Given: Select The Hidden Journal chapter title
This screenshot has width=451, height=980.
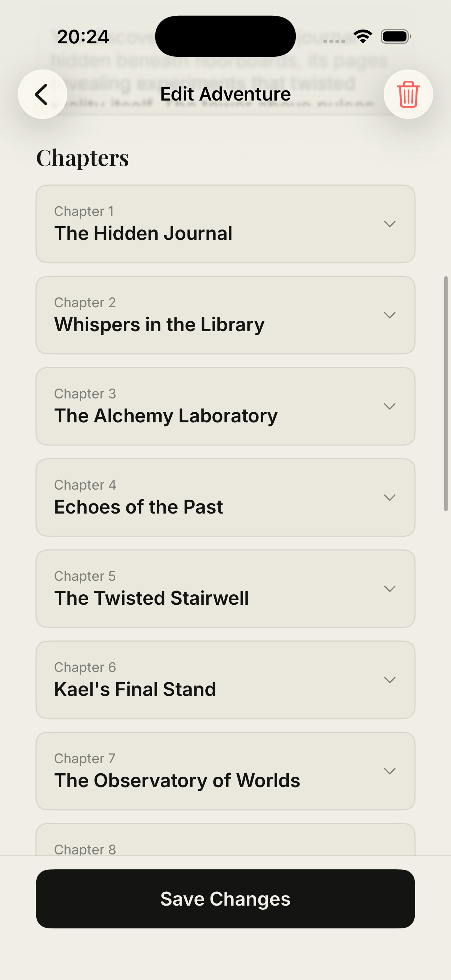Looking at the screenshot, I should tap(143, 233).
